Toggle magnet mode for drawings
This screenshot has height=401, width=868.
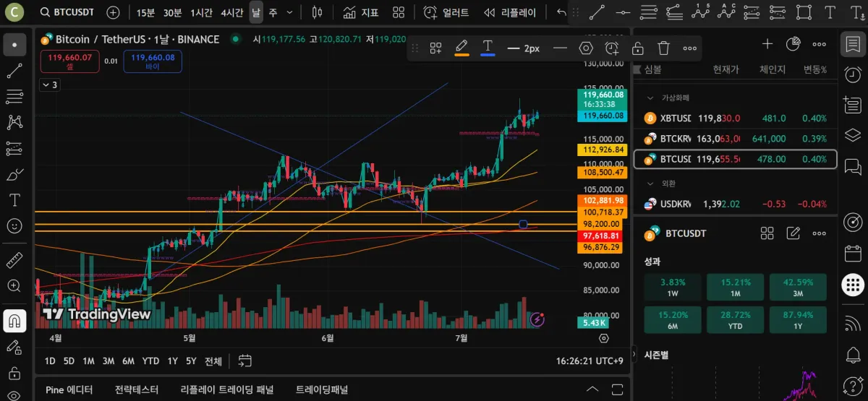14,320
